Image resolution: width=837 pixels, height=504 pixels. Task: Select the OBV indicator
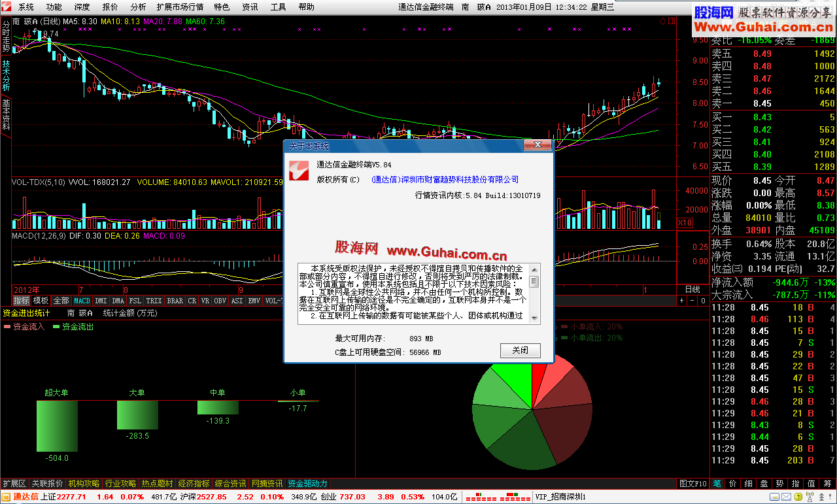220,301
